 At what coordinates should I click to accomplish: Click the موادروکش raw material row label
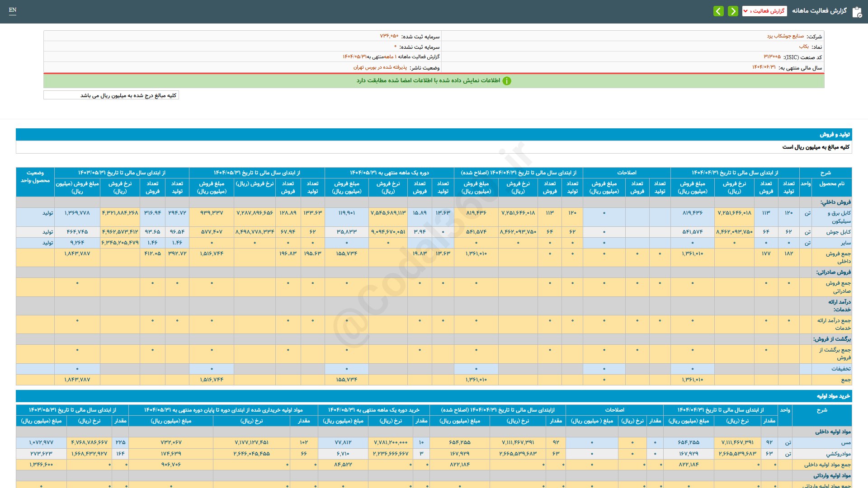click(x=838, y=454)
